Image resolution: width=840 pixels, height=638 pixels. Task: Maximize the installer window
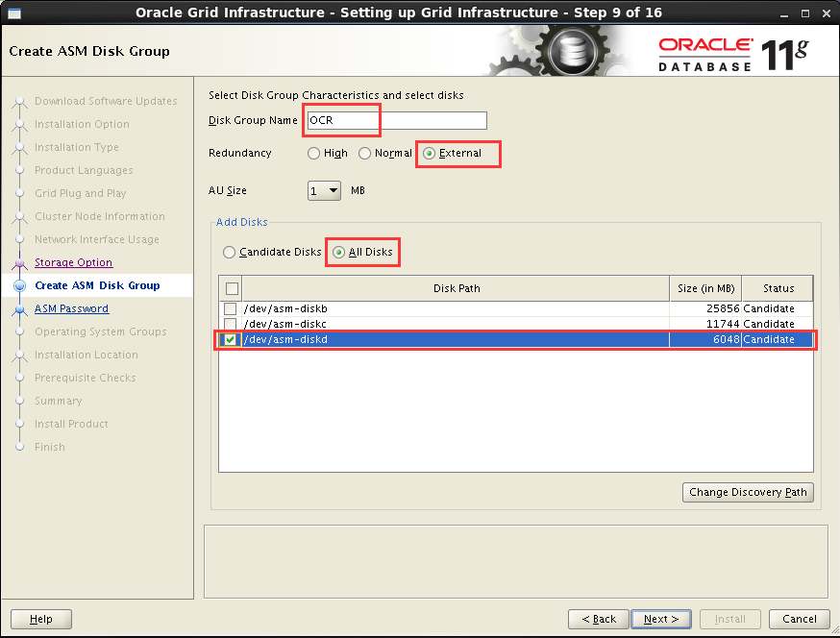(x=805, y=13)
